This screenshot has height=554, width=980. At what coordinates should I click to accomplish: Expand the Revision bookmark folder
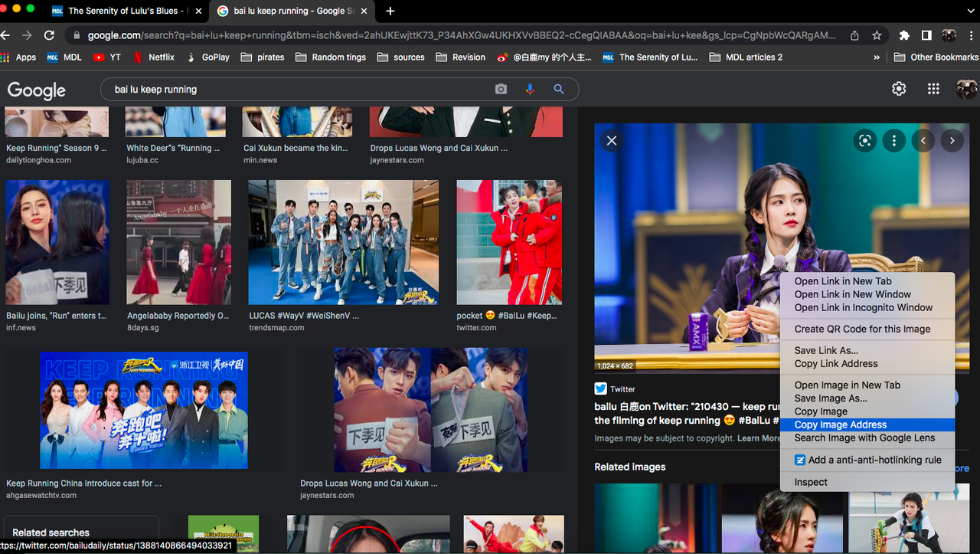(x=460, y=57)
